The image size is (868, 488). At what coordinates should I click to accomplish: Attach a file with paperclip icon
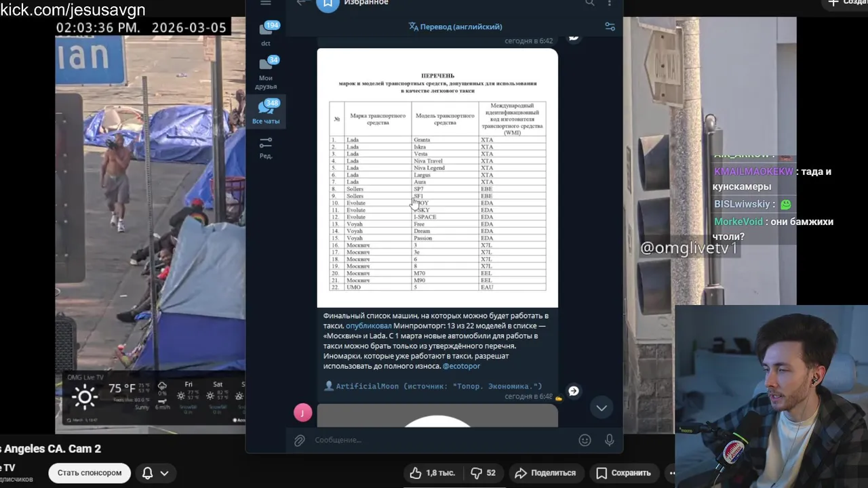tap(300, 441)
